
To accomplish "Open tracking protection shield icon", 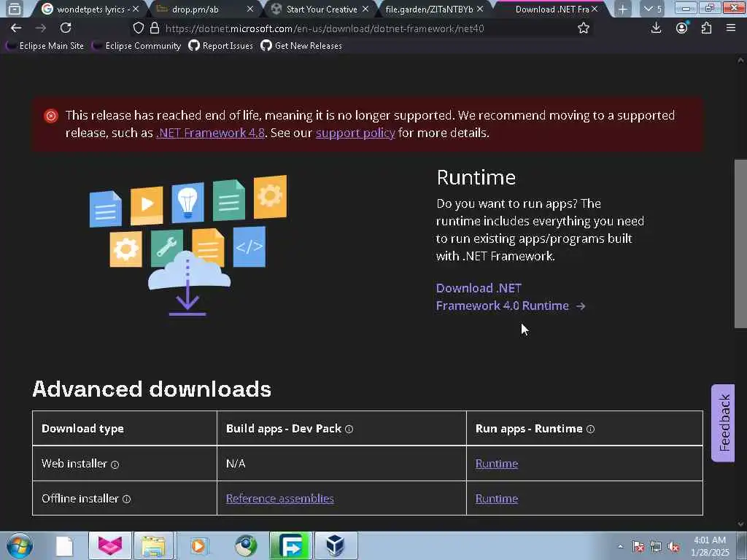I will point(138,28).
